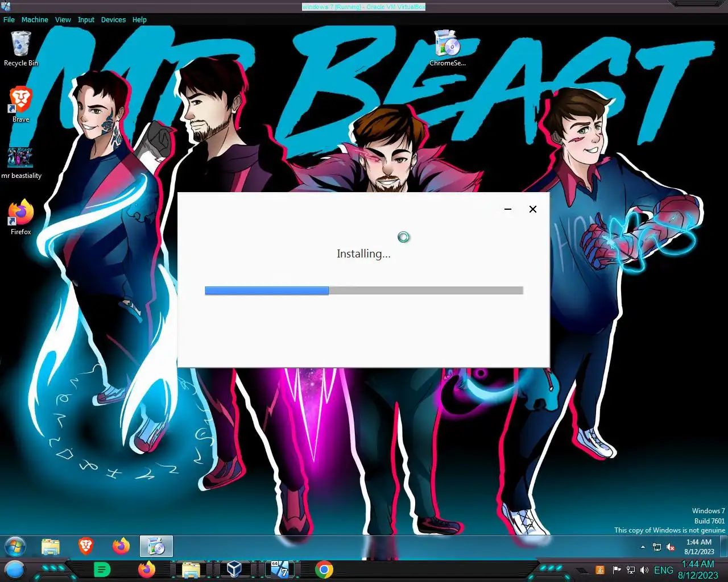
Task: Click the guest muted volume tray icon
Action: tap(671, 547)
